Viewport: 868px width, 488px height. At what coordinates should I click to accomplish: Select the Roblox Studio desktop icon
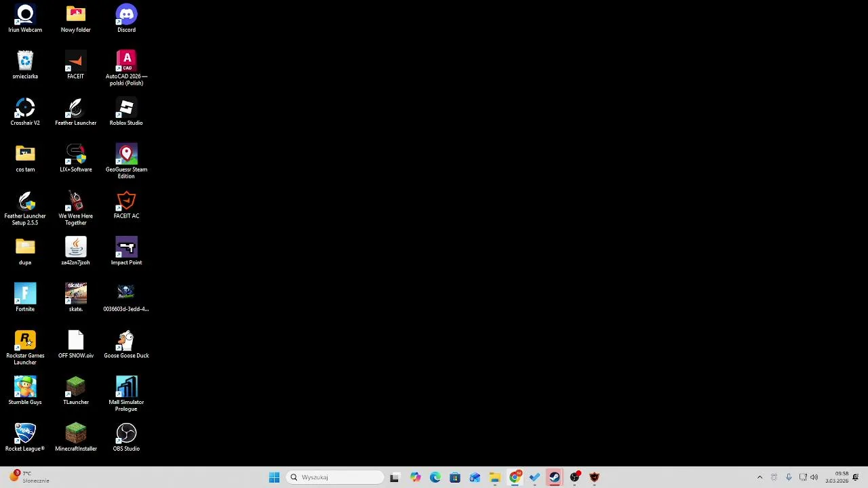pyautogui.click(x=126, y=112)
